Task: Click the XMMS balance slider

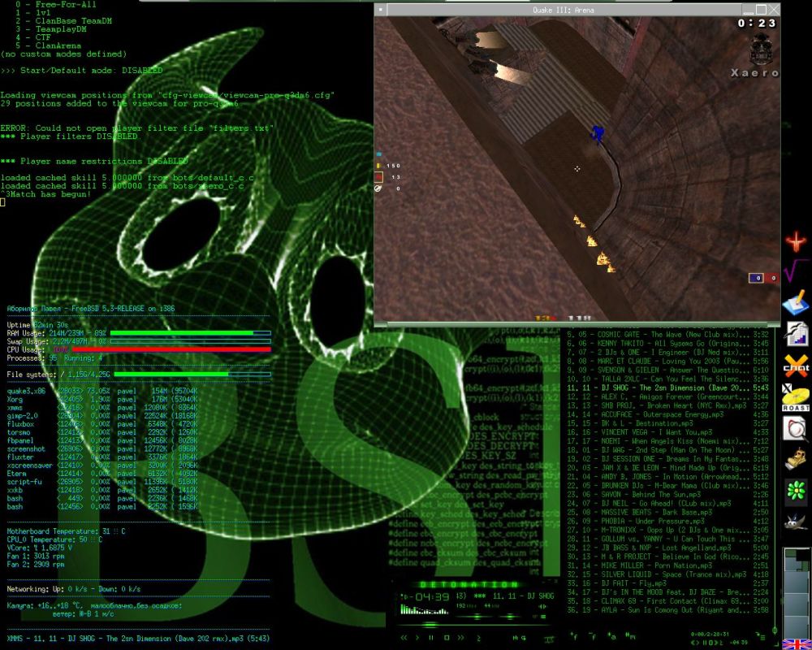Action: click(510, 617)
